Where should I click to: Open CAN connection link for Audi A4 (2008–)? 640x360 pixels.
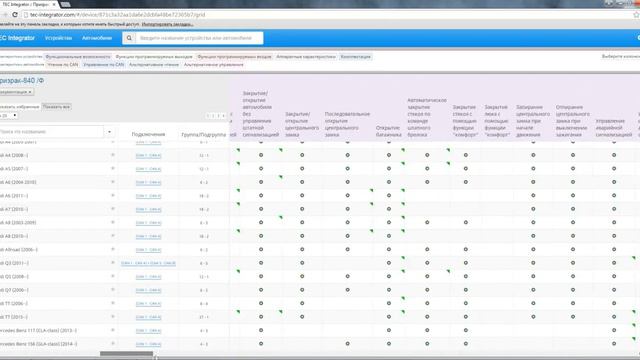coord(148,156)
